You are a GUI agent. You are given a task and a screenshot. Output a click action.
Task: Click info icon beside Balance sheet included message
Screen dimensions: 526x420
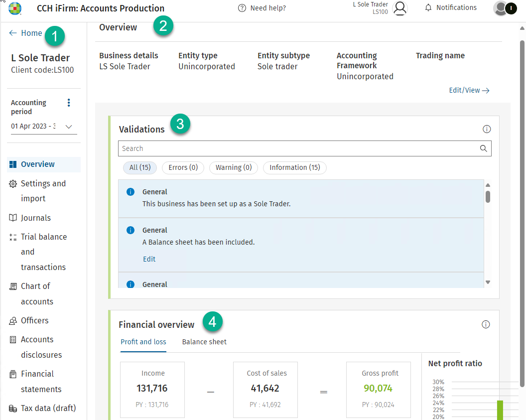(131, 230)
